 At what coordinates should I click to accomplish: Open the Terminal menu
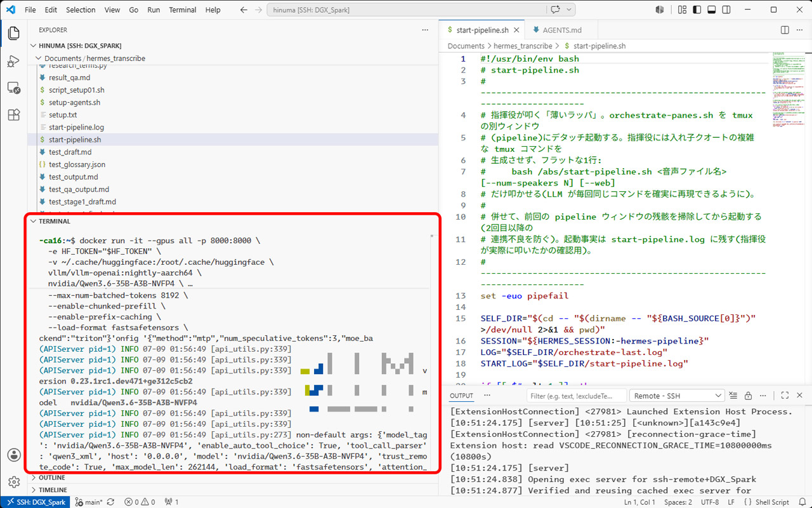183,10
